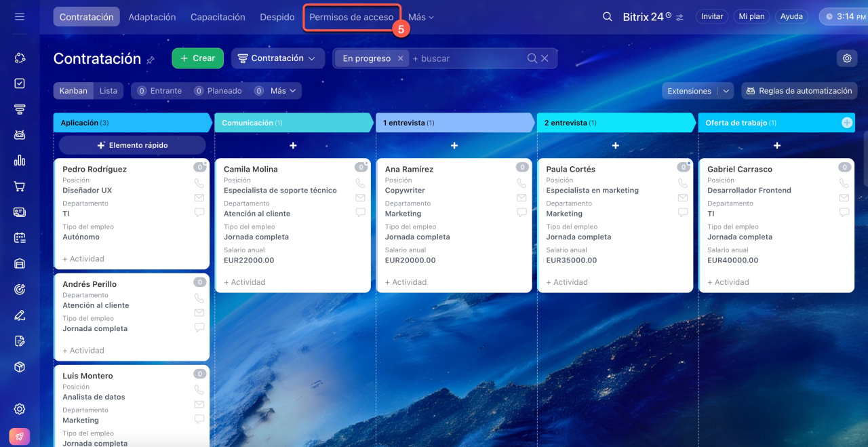This screenshot has height=447, width=868.
Task: Open Reglas de automatización
Action: tap(799, 91)
